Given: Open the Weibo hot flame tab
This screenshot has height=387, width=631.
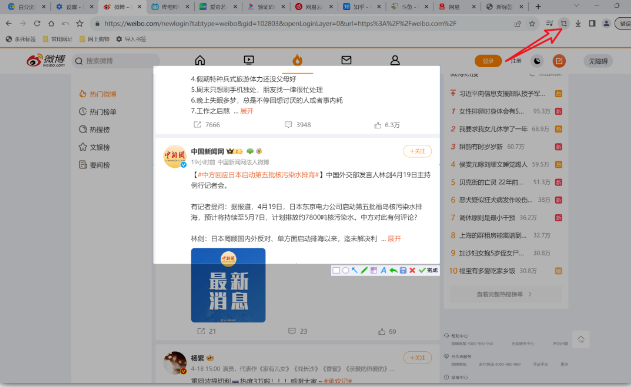Looking at the screenshot, I should coord(297,60).
